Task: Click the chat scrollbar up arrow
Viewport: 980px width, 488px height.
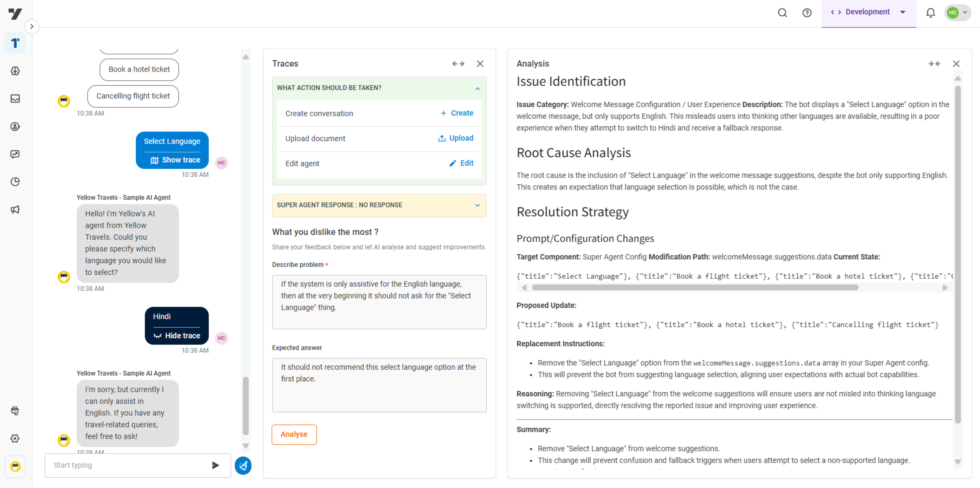Action: pyautogui.click(x=246, y=57)
